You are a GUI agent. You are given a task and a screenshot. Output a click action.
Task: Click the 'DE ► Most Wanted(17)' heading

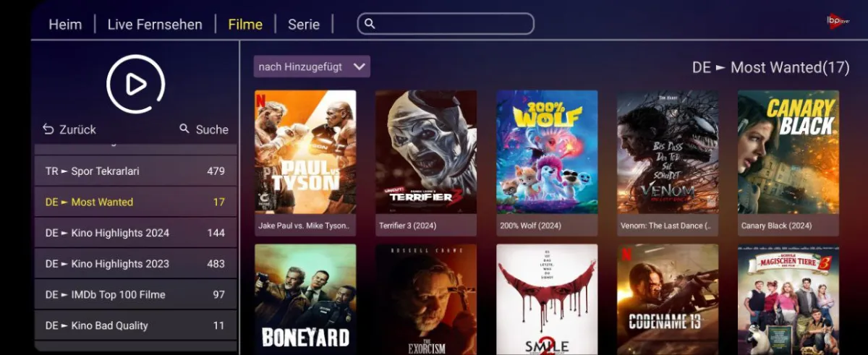pos(770,67)
